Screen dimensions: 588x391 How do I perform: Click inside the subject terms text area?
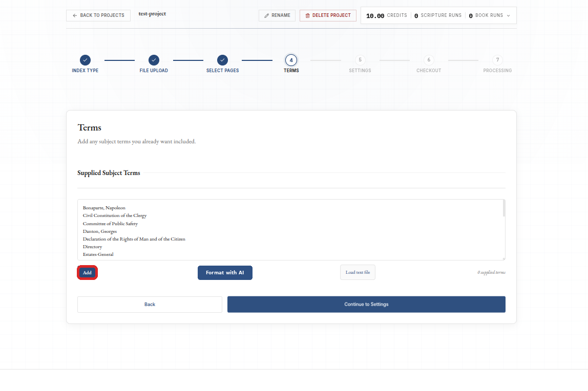point(290,230)
